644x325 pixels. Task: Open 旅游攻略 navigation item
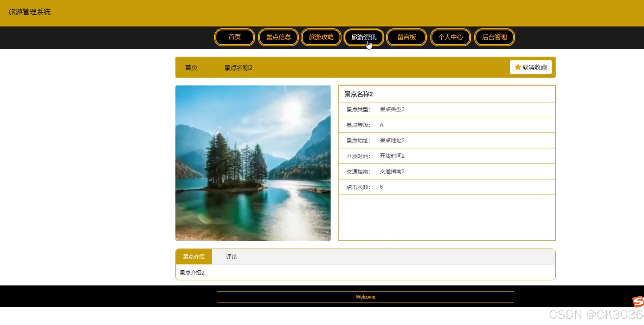(321, 37)
